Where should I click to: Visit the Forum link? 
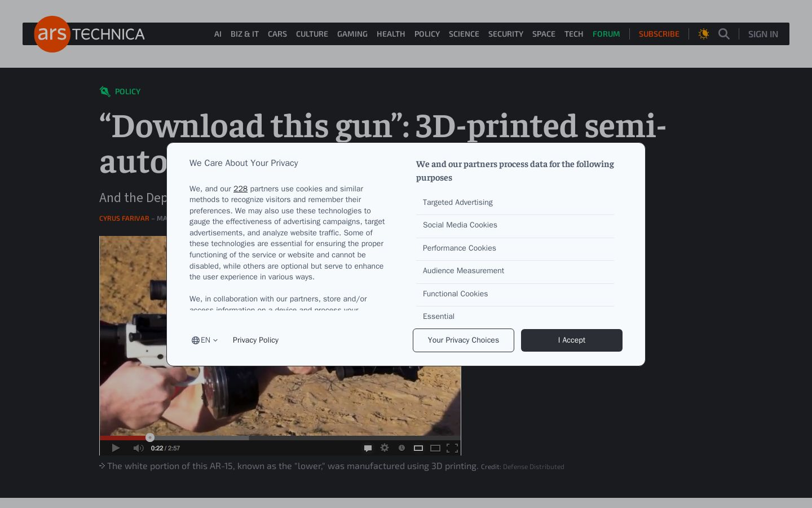[x=606, y=34]
